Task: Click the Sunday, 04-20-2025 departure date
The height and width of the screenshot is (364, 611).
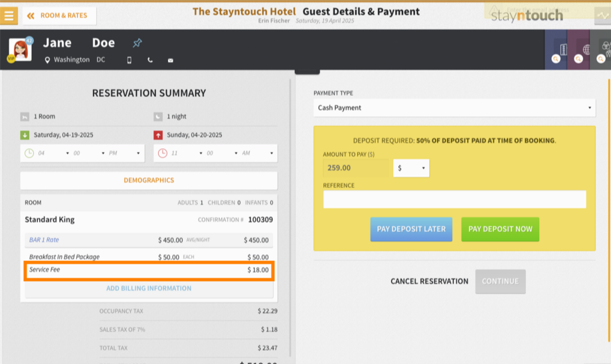Action: pos(195,136)
